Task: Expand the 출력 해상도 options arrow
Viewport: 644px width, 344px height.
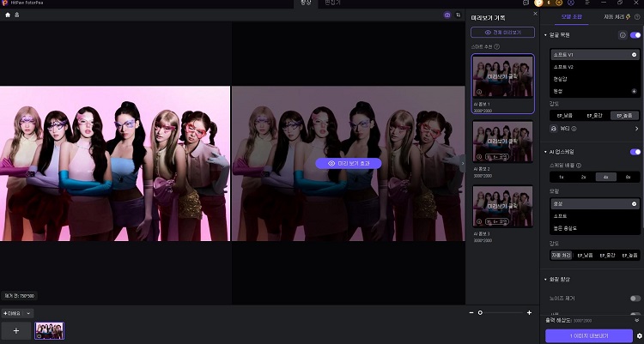Action: [637, 320]
